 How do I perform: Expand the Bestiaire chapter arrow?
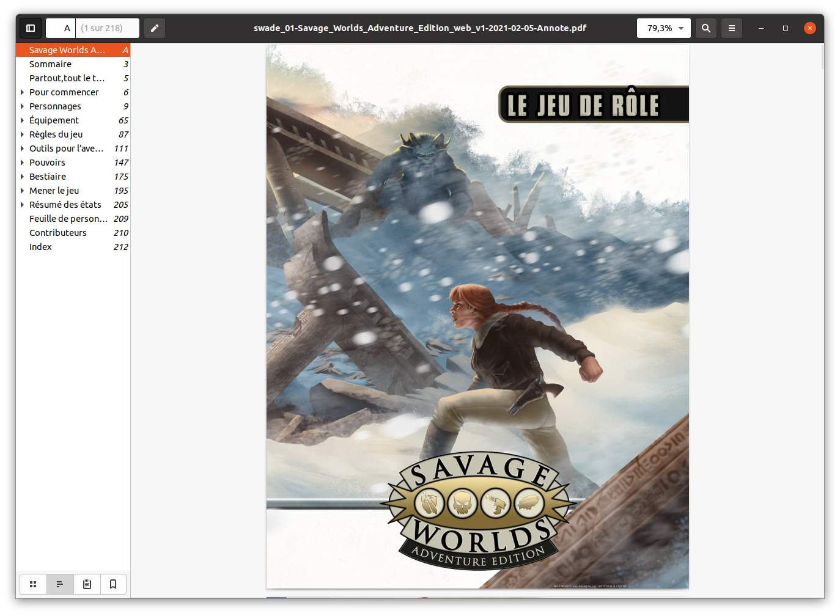23,177
